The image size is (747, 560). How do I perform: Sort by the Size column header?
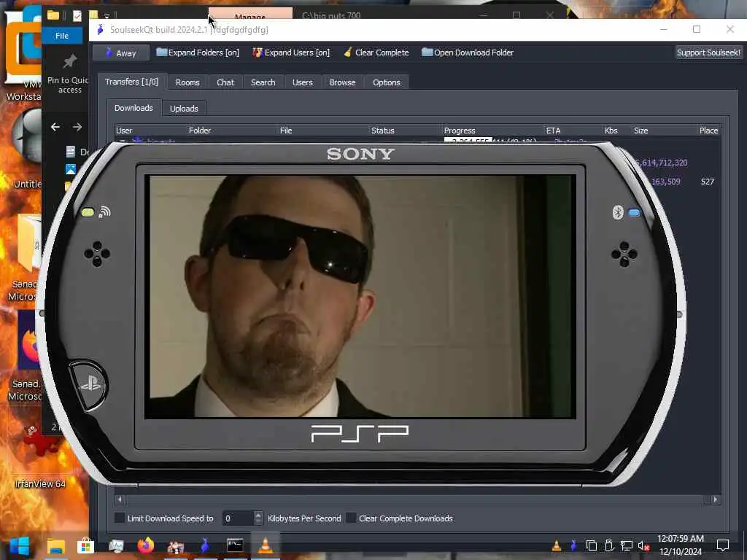click(665, 131)
